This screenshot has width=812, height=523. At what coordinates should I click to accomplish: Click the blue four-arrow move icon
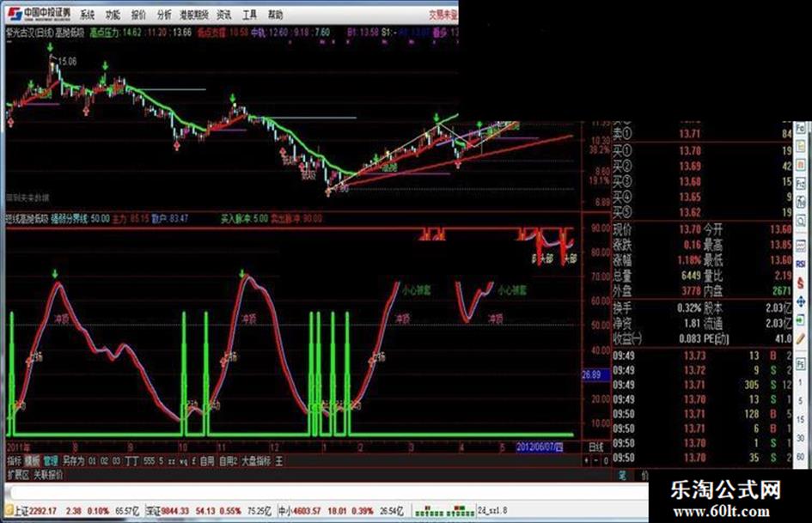(801, 301)
